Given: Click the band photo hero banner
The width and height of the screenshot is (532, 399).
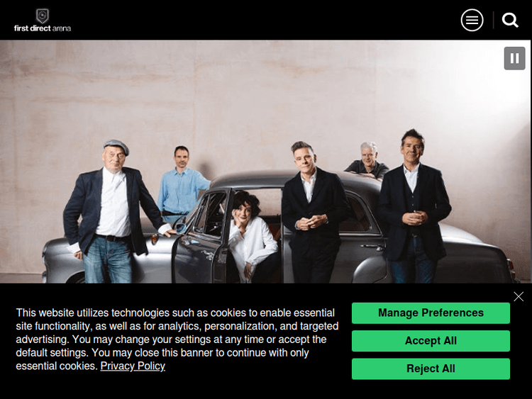Looking at the screenshot, I should pyautogui.click(x=265, y=162).
